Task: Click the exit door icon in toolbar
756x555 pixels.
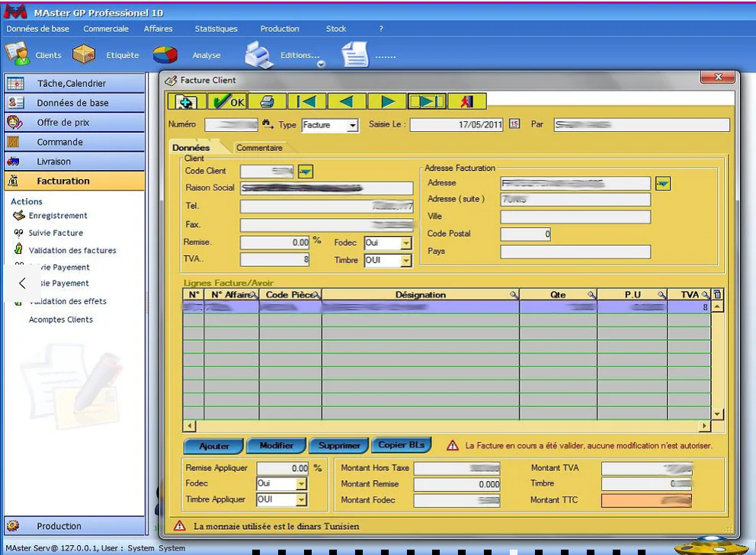Action: (x=466, y=101)
